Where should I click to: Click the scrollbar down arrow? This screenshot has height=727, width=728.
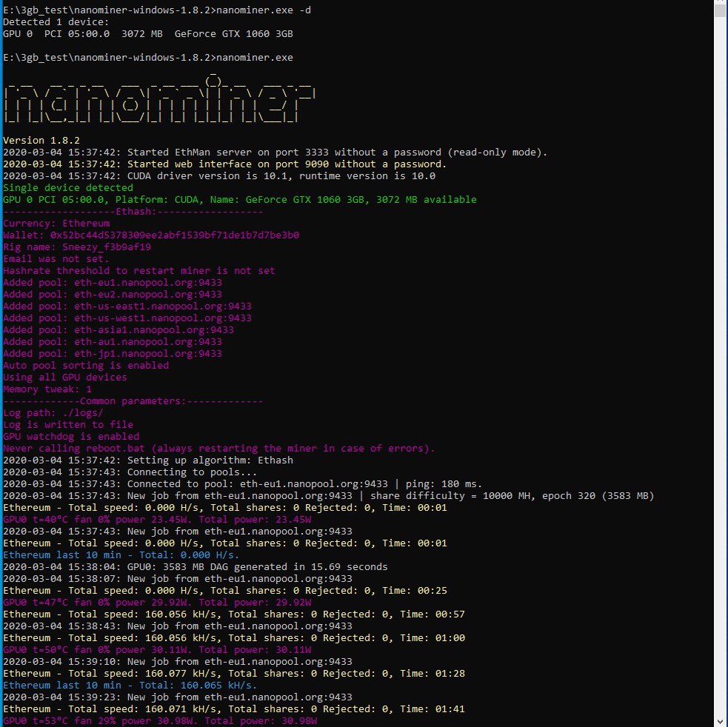coord(720,721)
